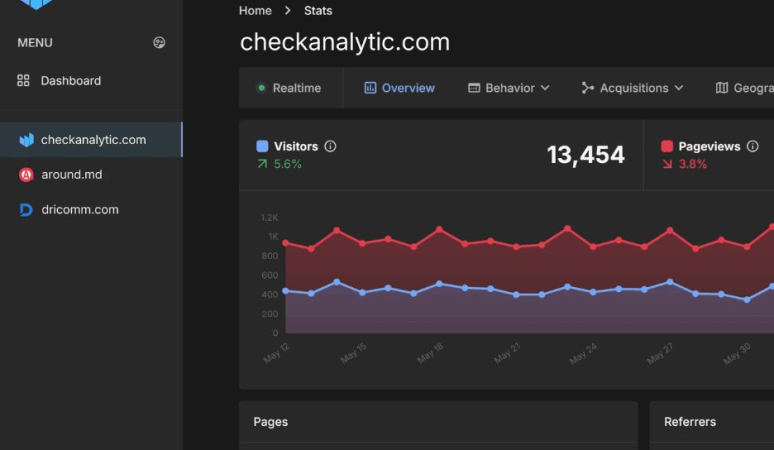The height and width of the screenshot is (450, 774).
Task: Click the checkanalytic.com site favicon in sidebar
Action: 26,140
